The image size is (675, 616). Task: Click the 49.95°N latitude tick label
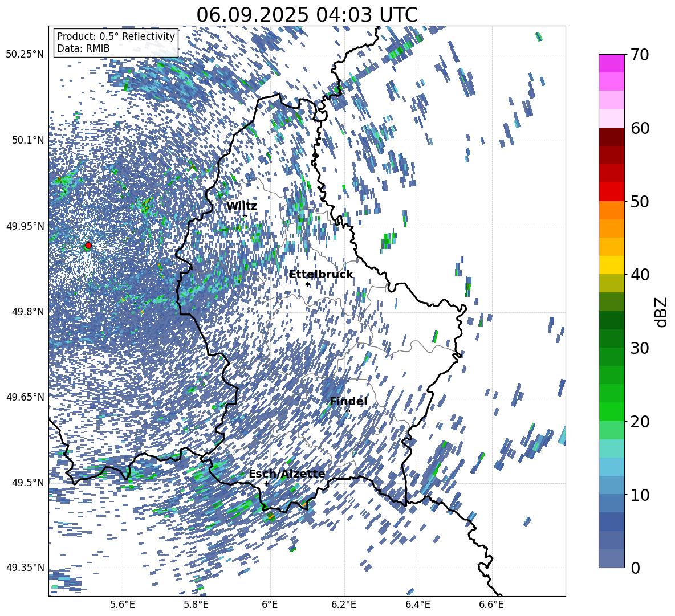(x=25, y=226)
